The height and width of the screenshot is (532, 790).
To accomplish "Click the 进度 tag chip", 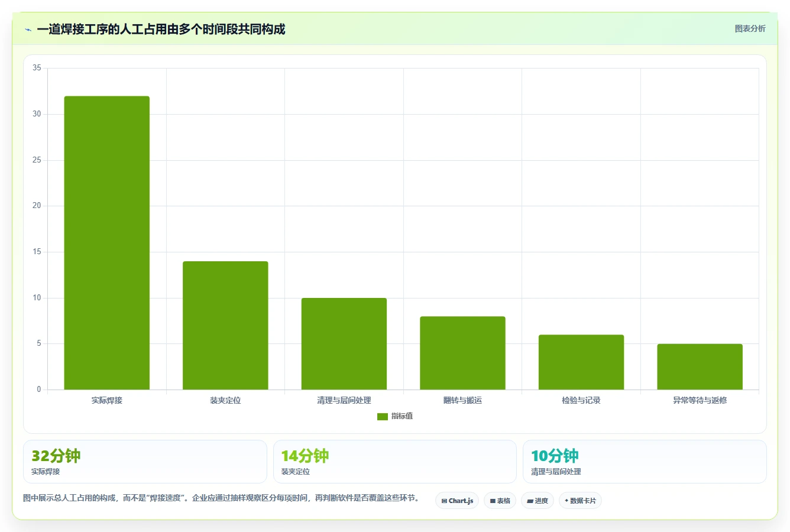I will [x=538, y=501].
